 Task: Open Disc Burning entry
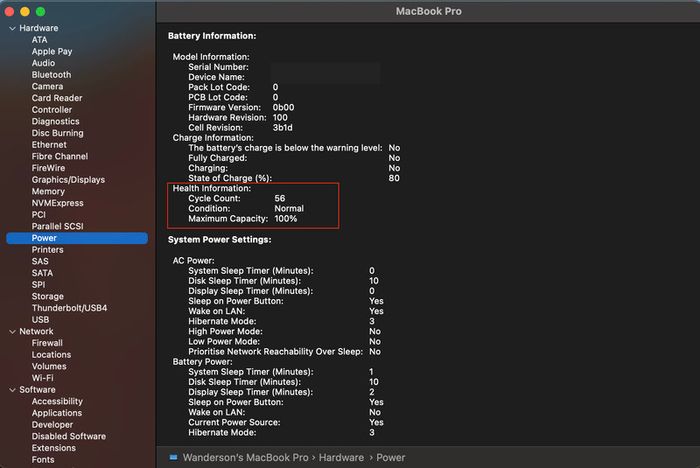click(58, 133)
